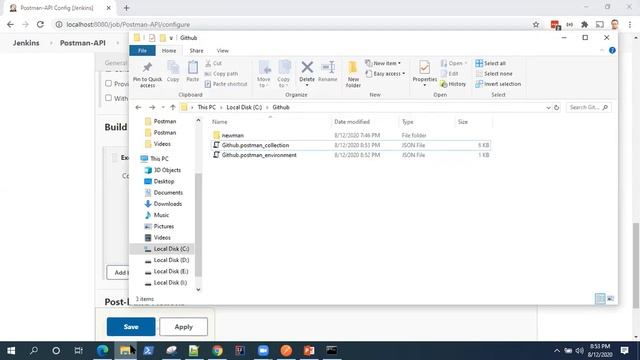Switch to large icons view layout

(611, 299)
